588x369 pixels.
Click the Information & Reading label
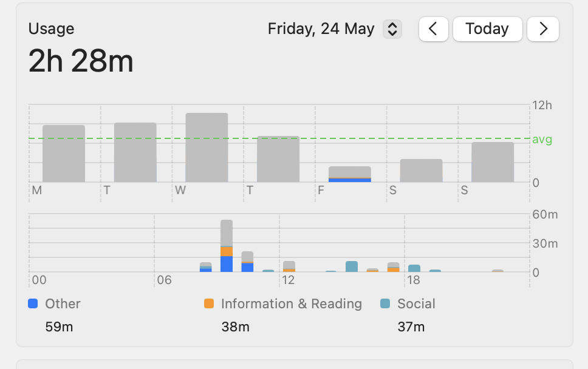click(291, 304)
